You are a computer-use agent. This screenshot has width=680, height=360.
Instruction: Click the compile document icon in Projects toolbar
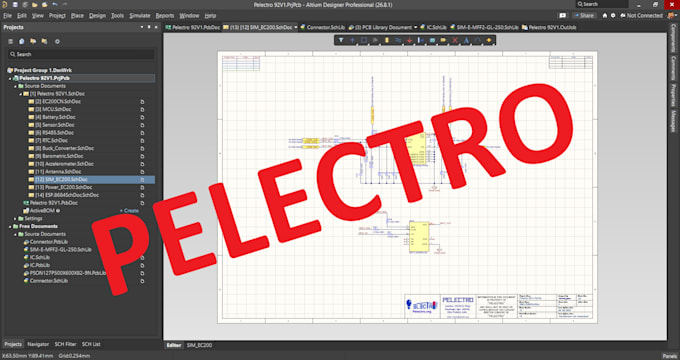(x=22, y=42)
